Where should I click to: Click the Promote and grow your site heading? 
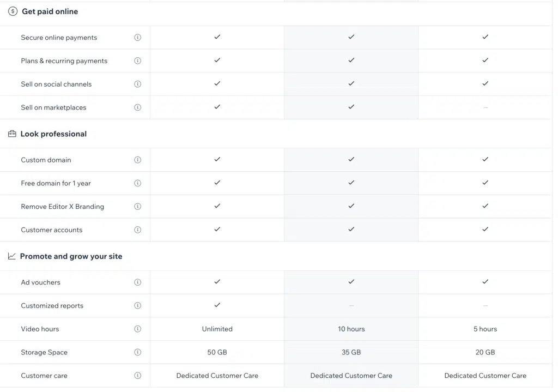[x=71, y=256]
